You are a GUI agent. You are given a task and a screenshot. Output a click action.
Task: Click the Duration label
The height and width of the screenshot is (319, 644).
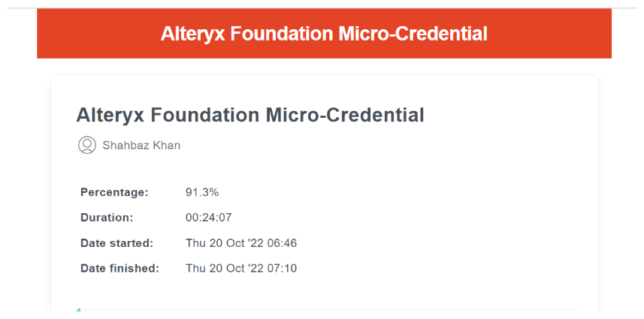(x=107, y=218)
